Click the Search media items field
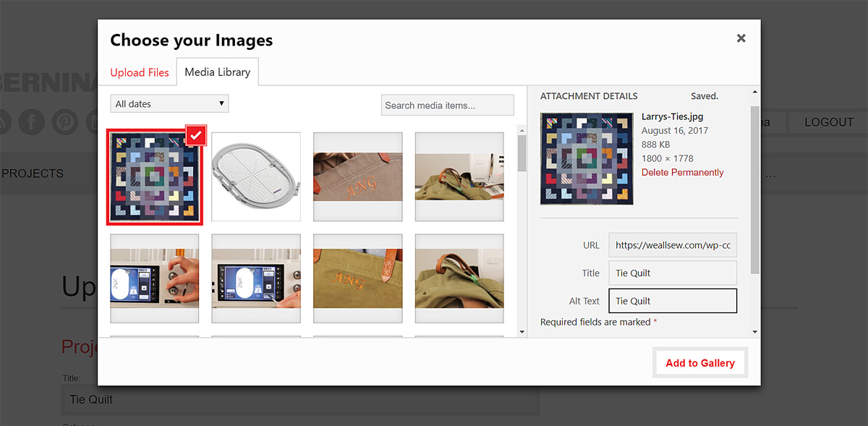Screen dimensions: 868x426 coord(448,105)
